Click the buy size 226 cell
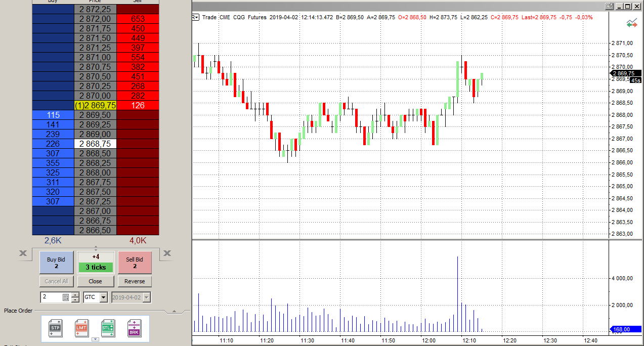The image size is (644, 346). (x=53, y=144)
